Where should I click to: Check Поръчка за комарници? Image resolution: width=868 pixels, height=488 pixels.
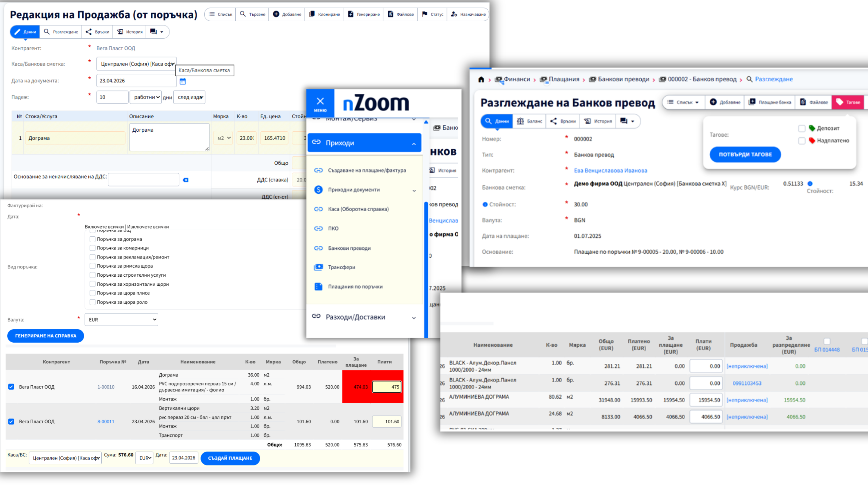[x=92, y=248]
